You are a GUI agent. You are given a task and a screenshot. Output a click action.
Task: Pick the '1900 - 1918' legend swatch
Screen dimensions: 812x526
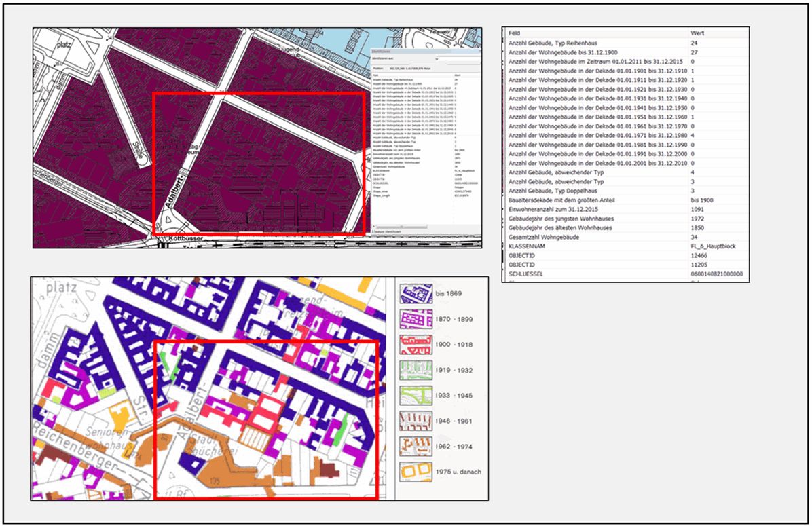coord(416,344)
